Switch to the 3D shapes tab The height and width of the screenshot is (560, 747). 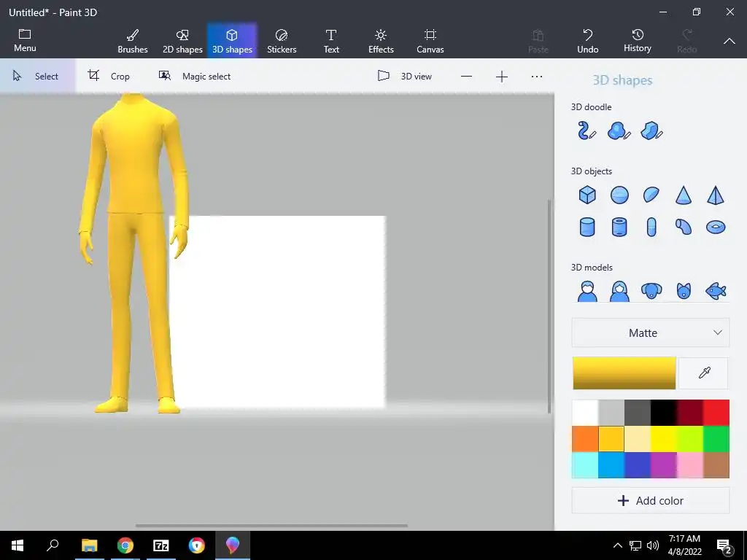click(x=232, y=41)
